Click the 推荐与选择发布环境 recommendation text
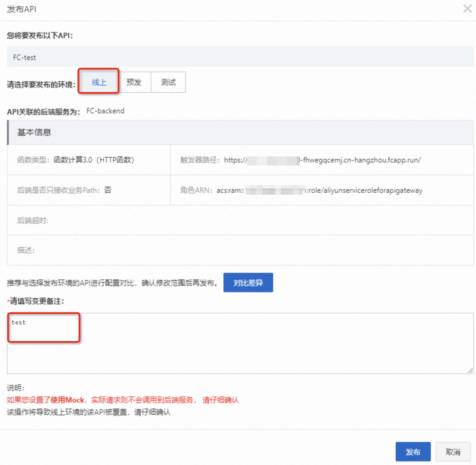The image size is (476, 465). [x=112, y=283]
